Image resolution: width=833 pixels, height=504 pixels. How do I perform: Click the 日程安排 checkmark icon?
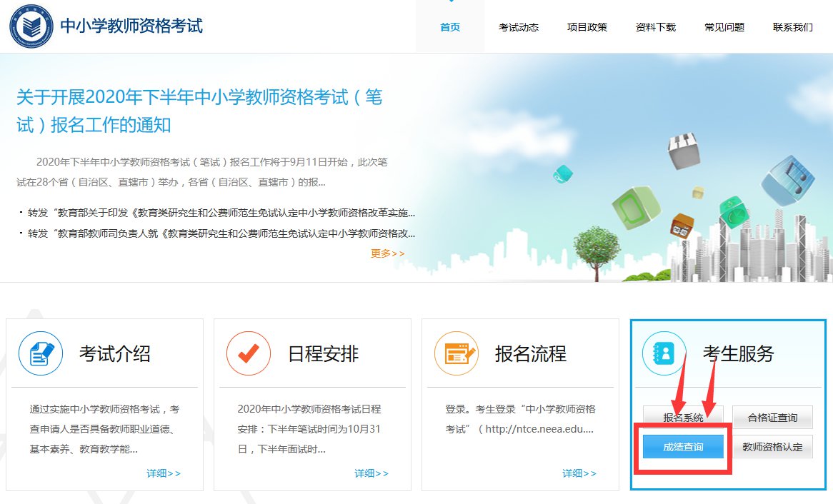tap(249, 353)
